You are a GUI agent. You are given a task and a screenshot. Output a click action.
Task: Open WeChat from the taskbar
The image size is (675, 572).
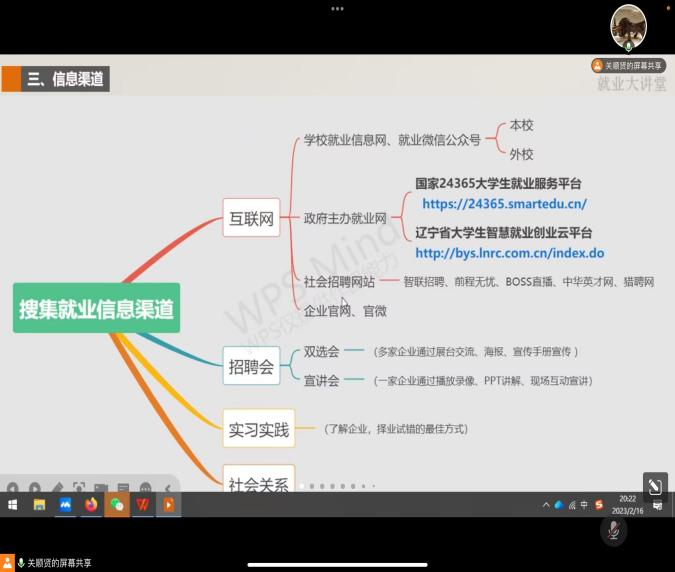coord(117,505)
